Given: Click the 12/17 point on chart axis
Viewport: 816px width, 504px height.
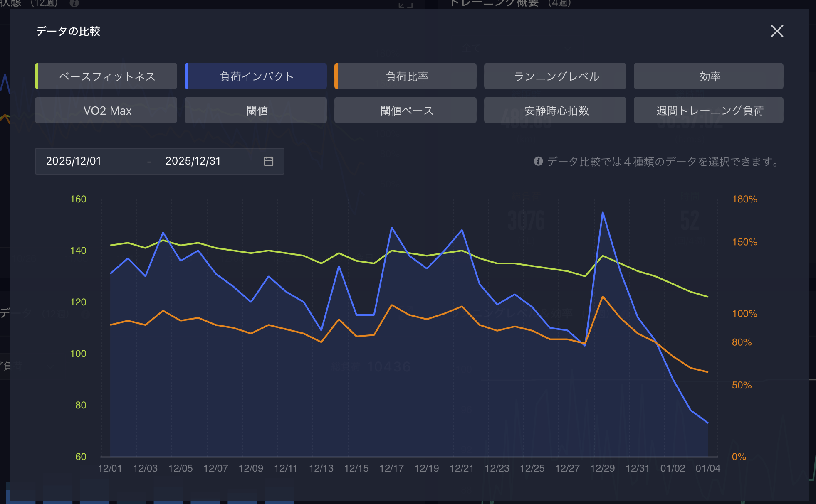Looking at the screenshot, I should tap(391, 468).
